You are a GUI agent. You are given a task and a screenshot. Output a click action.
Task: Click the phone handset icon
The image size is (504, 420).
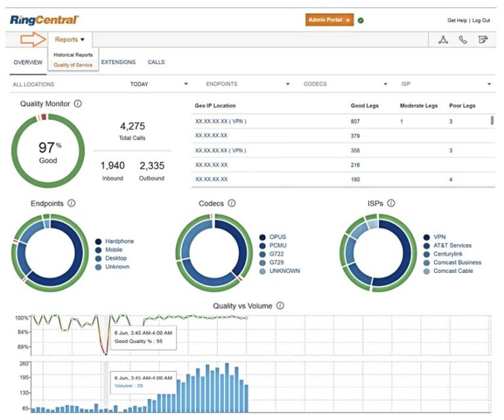[463, 40]
